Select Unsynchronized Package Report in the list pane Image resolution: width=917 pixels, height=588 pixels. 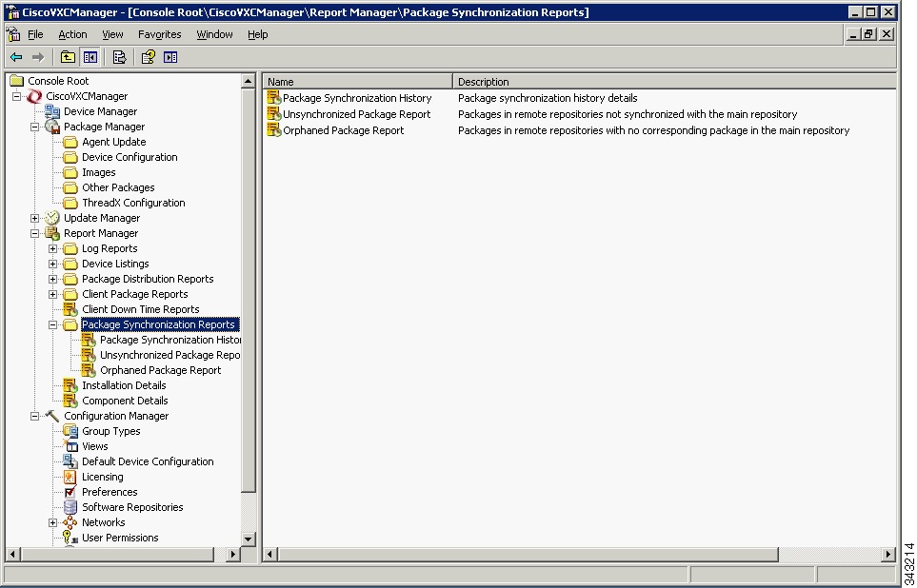pos(357,114)
